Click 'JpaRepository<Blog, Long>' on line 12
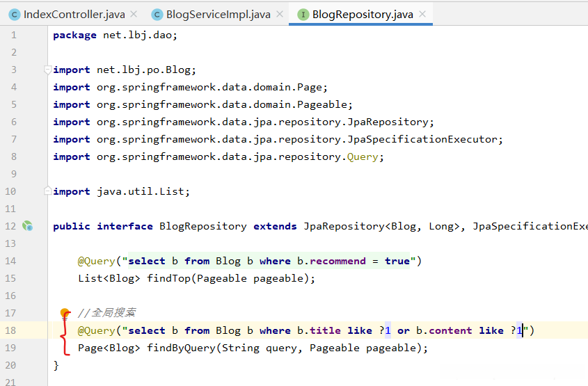Image resolution: width=588 pixels, height=386 pixels. tap(381, 226)
